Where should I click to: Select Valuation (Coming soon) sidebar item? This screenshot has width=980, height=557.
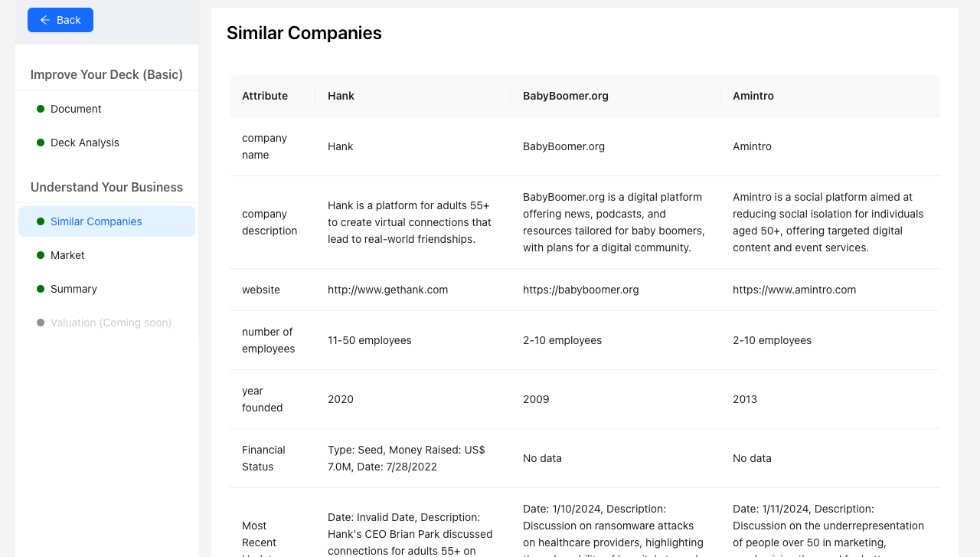111,323
